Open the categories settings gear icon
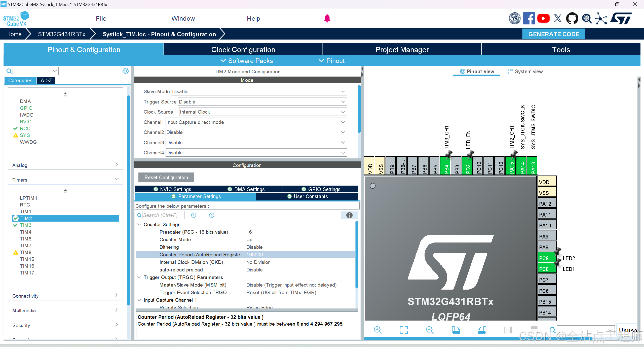This screenshot has width=644, height=347. pyautogui.click(x=125, y=71)
